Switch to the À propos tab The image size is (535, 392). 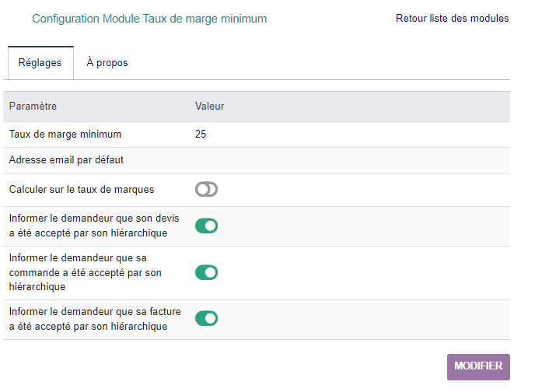point(107,63)
